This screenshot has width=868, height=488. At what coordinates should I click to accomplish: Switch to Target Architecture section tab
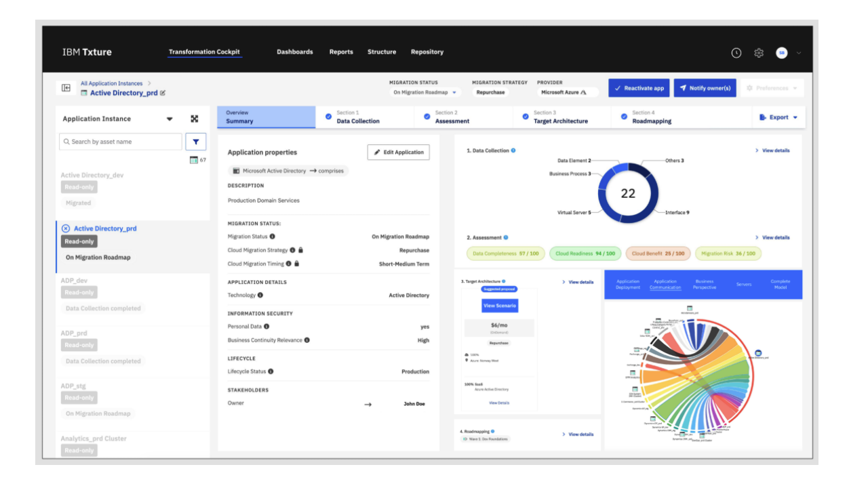562,117
